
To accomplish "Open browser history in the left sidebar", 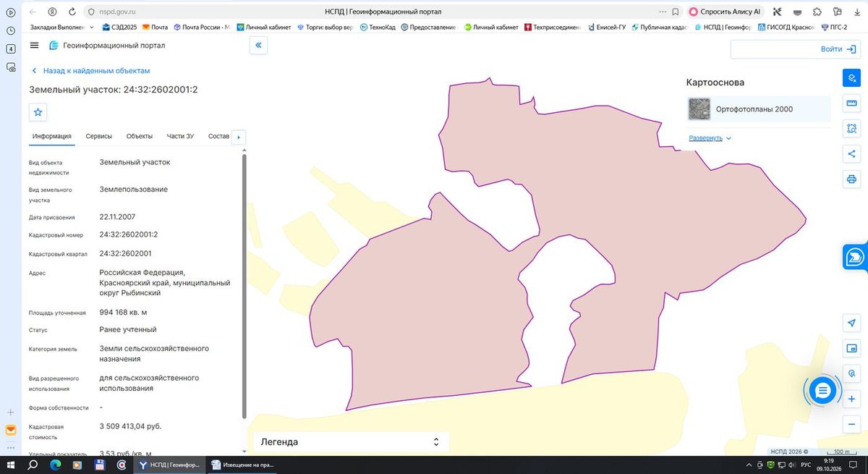I will tap(11, 30).
